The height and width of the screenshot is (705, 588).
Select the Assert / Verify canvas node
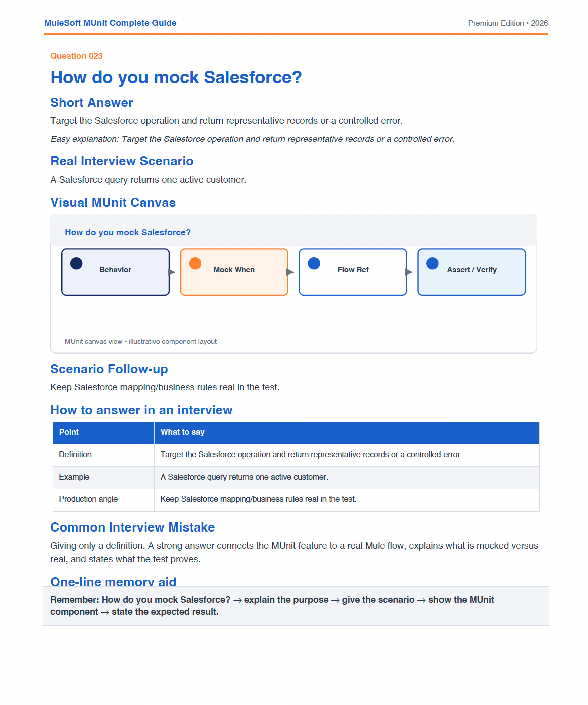point(472,272)
